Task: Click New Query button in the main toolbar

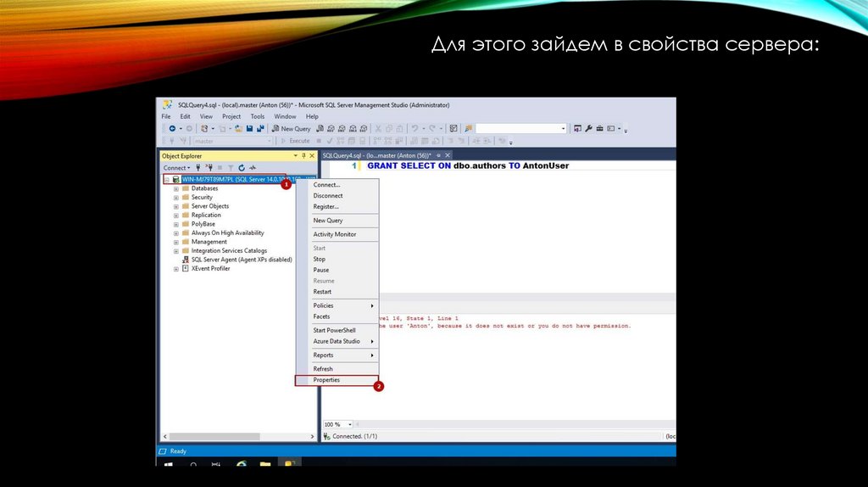Action: (292, 128)
